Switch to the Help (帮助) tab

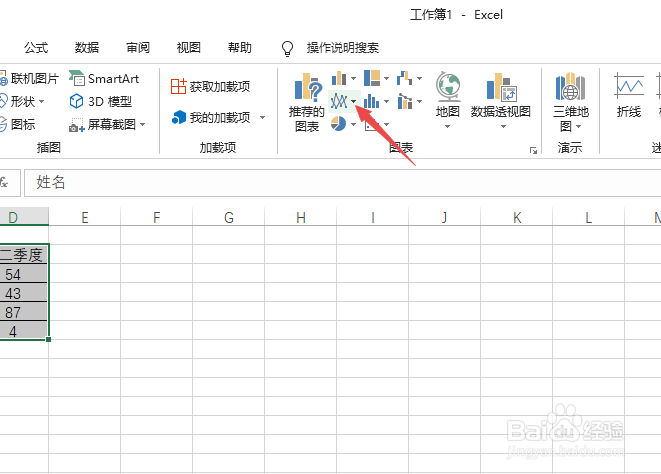tap(239, 48)
